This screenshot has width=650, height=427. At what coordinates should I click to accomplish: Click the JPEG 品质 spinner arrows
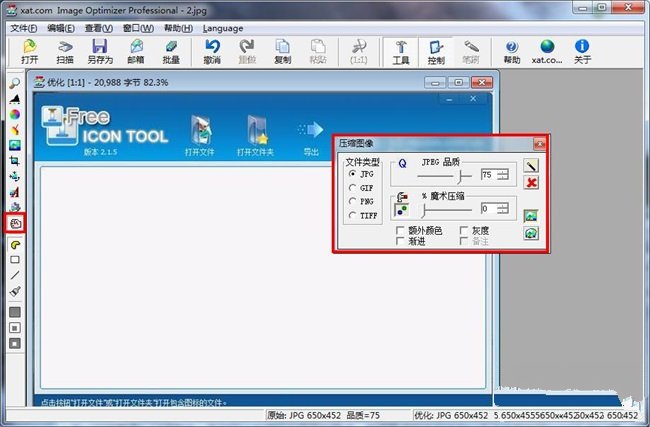point(503,175)
